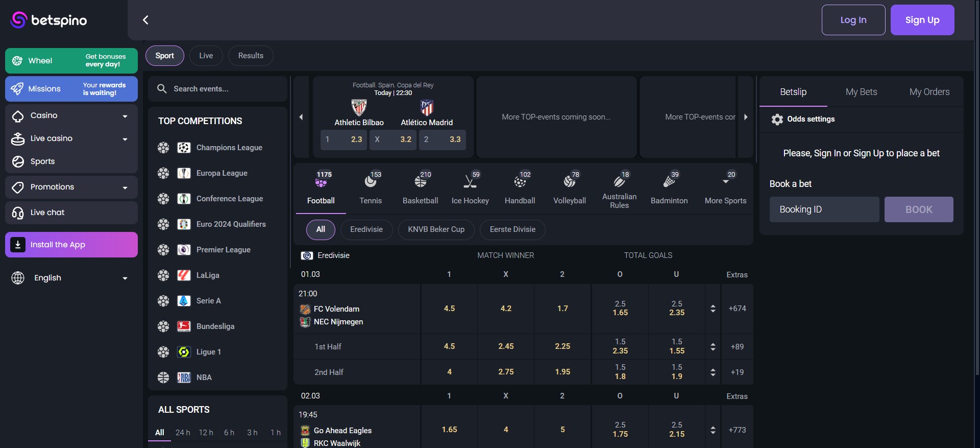Select the Badminton sport icon
The width and height of the screenshot is (980, 448).
point(669,188)
